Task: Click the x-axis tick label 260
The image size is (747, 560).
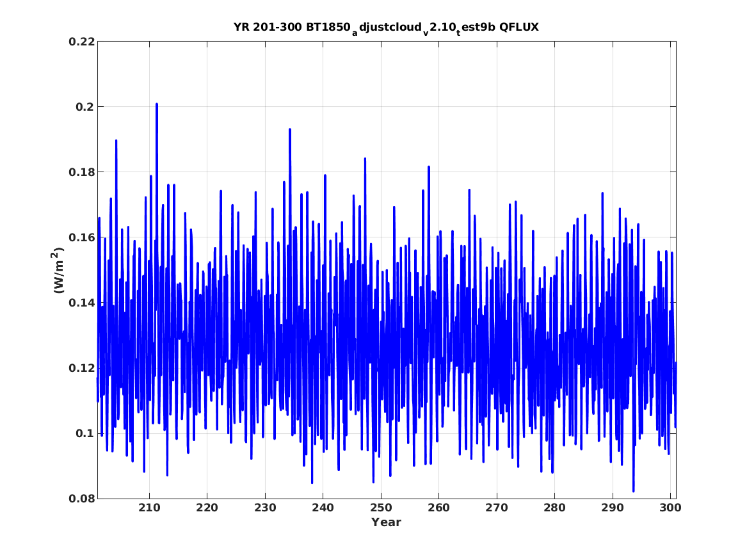Action: (438, 508)
